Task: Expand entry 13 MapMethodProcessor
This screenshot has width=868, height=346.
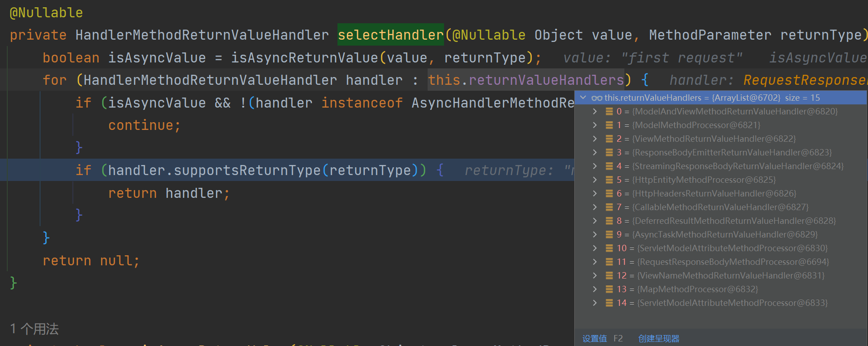Action: (x=595, y=289)
